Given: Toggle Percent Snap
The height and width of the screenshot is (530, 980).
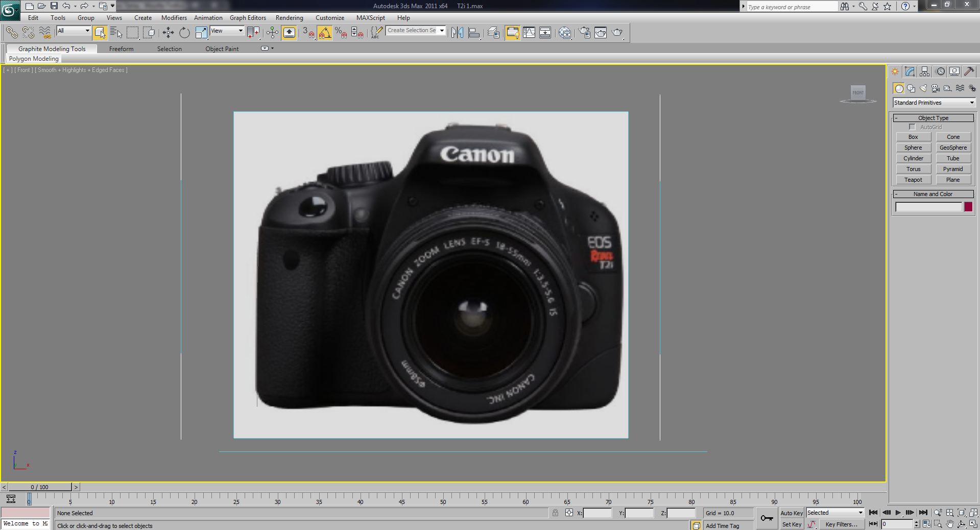Looking at the screenshot, I should [341, 33].
